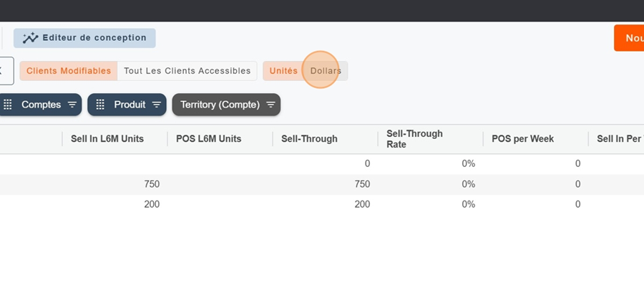Open Territory (Compte) filter lines icon
The image size is (644, 301).
pos(270,105)
